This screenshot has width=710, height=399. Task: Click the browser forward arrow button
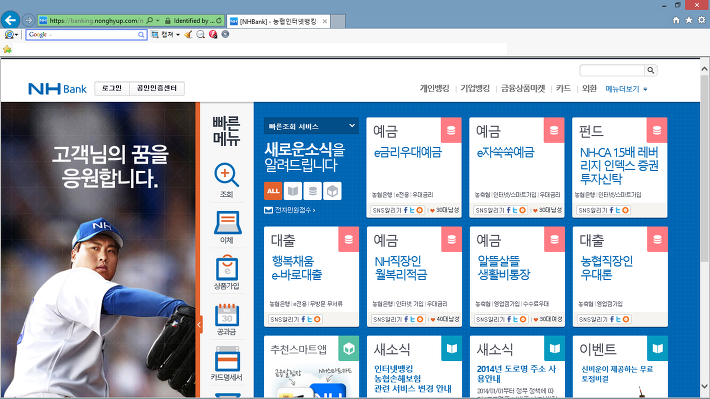pos(29,20)
